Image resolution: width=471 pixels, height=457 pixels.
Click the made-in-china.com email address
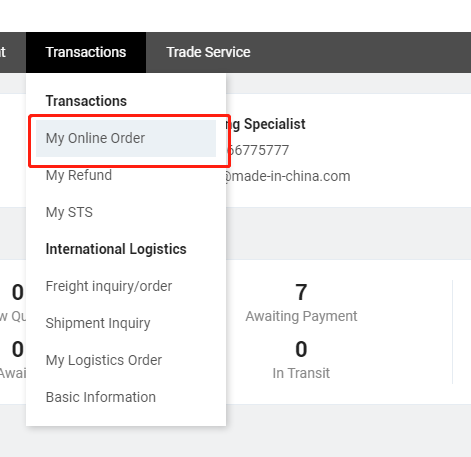(288, 176)
